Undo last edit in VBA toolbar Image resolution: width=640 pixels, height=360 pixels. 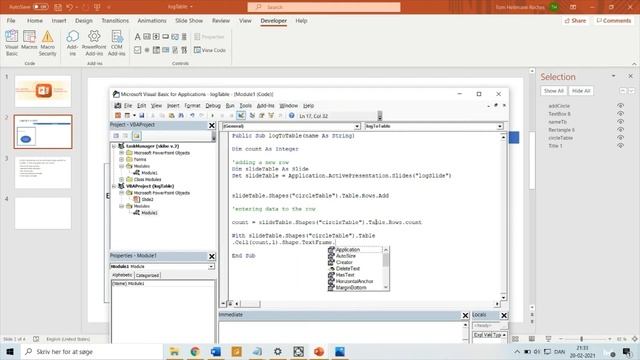point(192,116)
